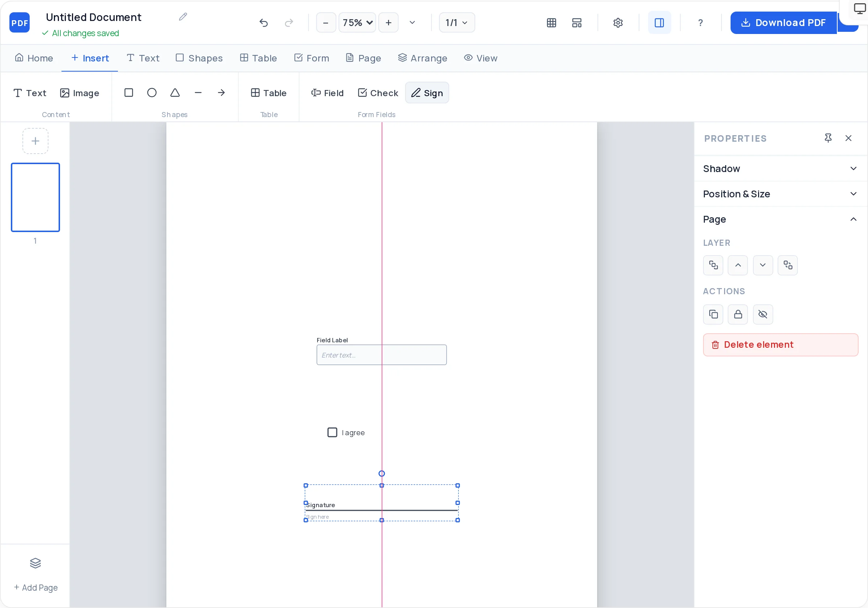Move element down one layer
This screenshot has height=608, width=868.
pyautogui.click(x=763, y=265)
